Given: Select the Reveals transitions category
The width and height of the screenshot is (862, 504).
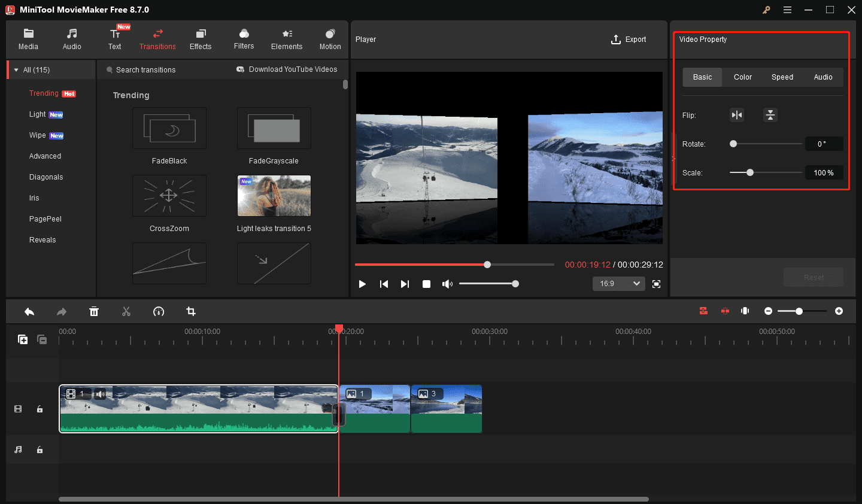Looking at the screenshot, I should tap(43, 240).
